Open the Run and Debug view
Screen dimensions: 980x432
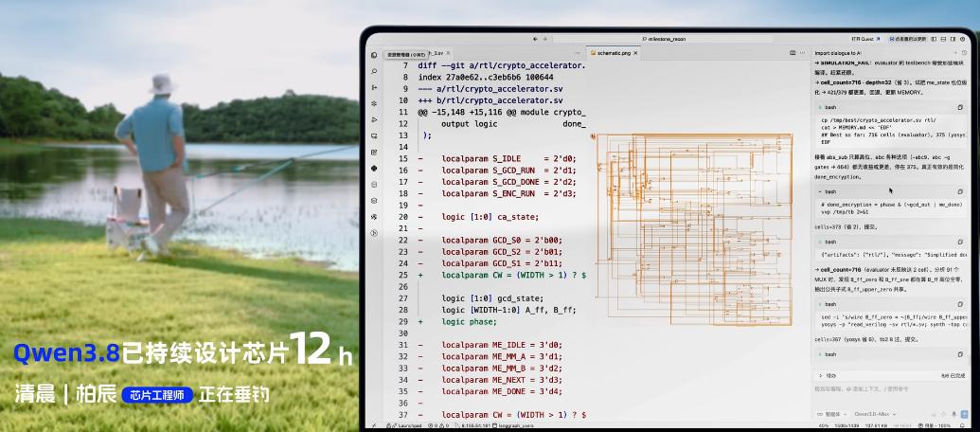point(374,119)
